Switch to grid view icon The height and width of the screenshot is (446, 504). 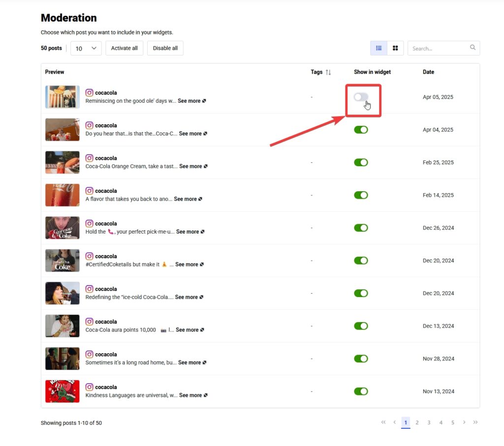(395, 48)
